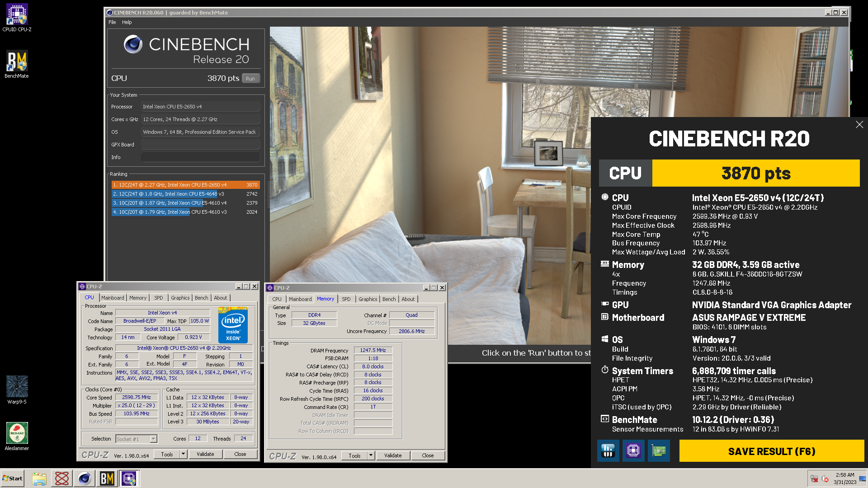Screen dimensions: 868x488
Task: Open the Warp9-5 desktop icon
Action: click(17, 389)
